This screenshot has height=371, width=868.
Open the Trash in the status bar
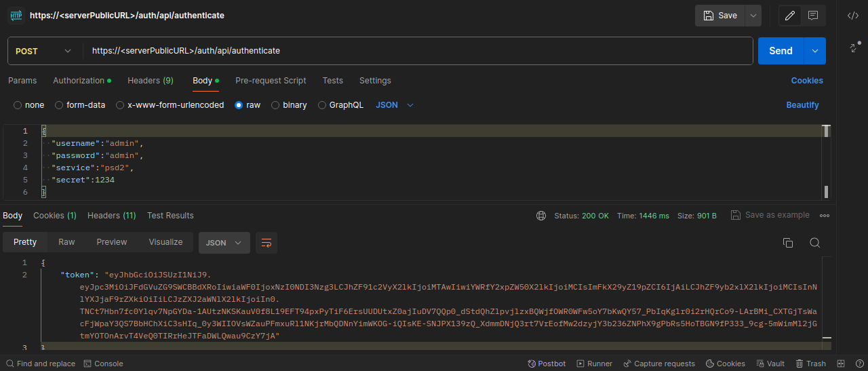click(x=810, y=364)
